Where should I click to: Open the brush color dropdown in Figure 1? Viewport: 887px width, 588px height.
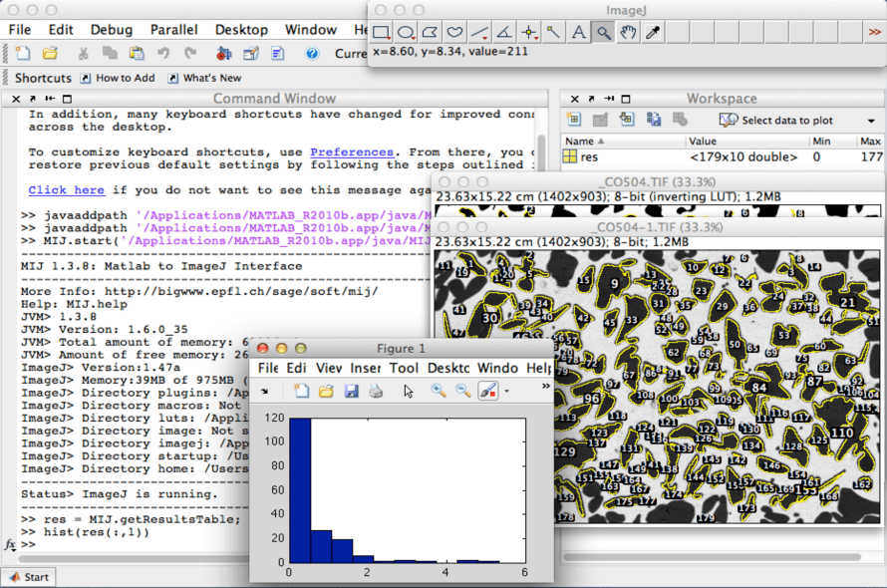506,391
